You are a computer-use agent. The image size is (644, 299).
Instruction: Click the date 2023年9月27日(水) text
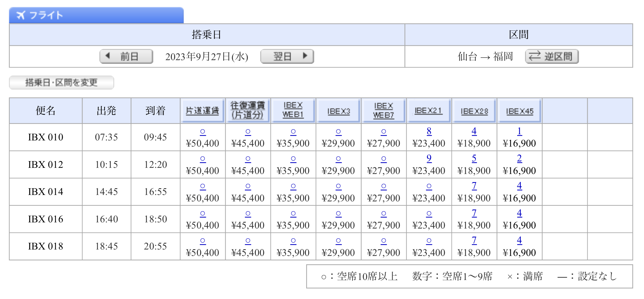click(207, 57)
